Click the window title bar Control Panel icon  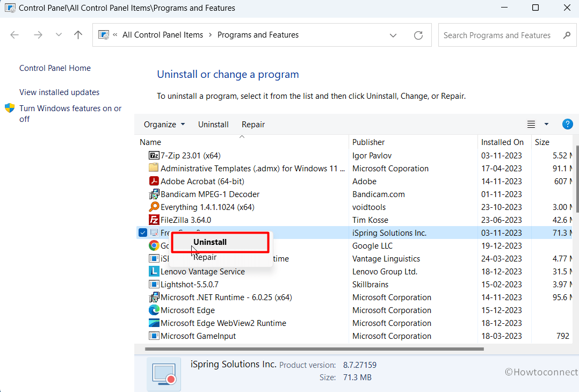10,8
